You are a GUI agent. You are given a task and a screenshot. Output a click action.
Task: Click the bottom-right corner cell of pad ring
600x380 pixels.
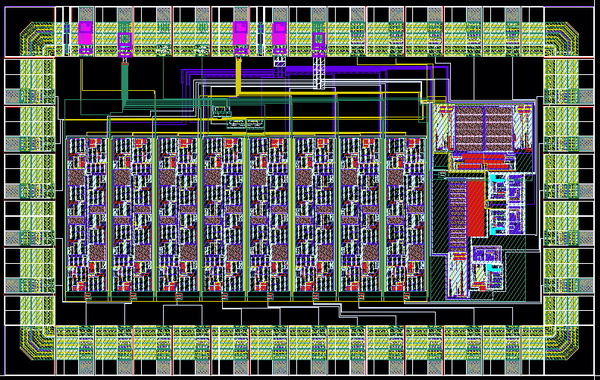point(562,343)
